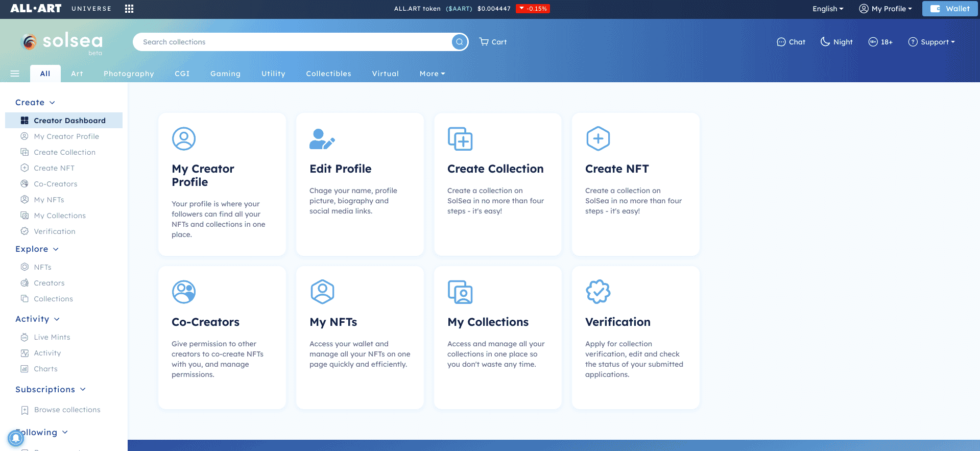Open the Create NFT card title
Image resolution: width=980 pixels, height=451 pixels.
pyautogui.click(x=617, y=169)
